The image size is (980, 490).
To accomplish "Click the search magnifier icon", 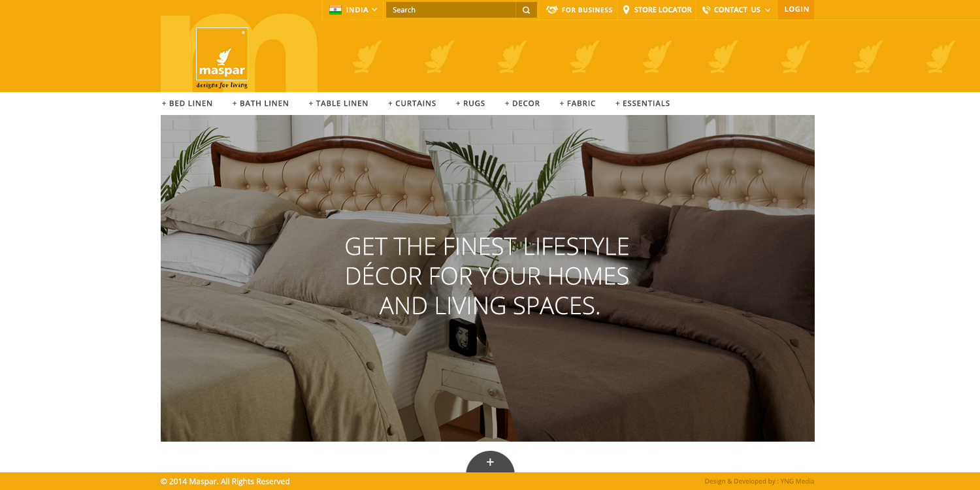I will coord(526,10).
